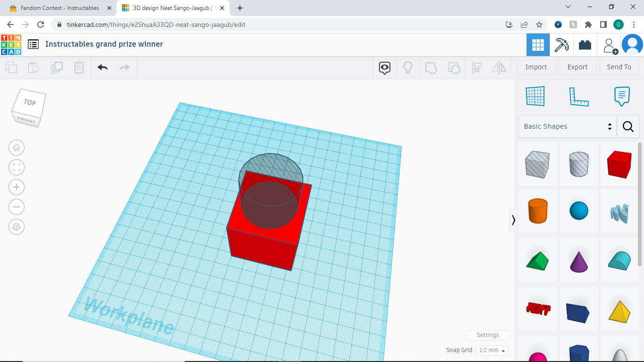Select the Notes tool in shapes panel
644x362 pixels.
point(622,96)
